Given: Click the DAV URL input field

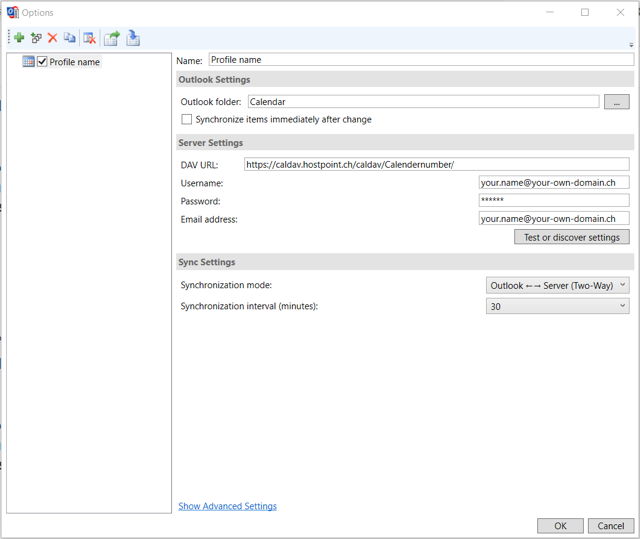Looking at the screenshot, I should coord(436,164).
